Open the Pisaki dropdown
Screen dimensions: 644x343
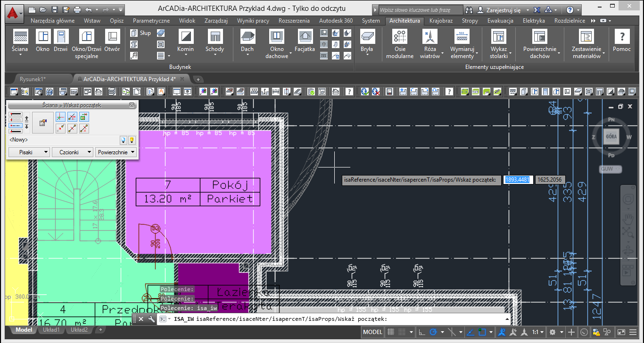pyautogui.click(x=29, y=152)
